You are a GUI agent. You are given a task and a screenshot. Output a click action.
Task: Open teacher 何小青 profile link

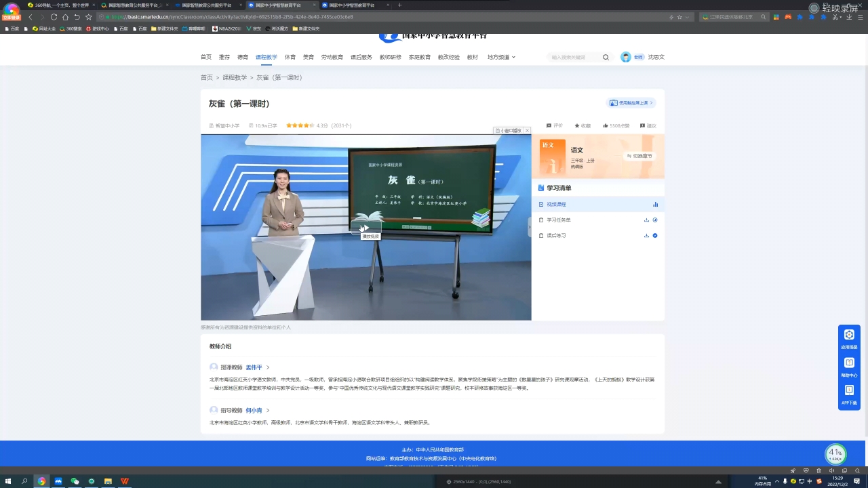(254, 410)
